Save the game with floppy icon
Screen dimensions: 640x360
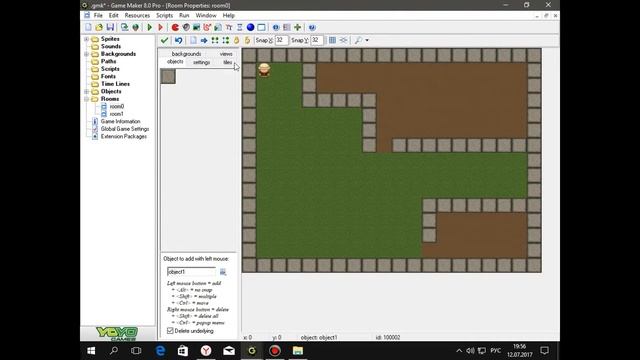pyautogui.click(x=110, y=27)
